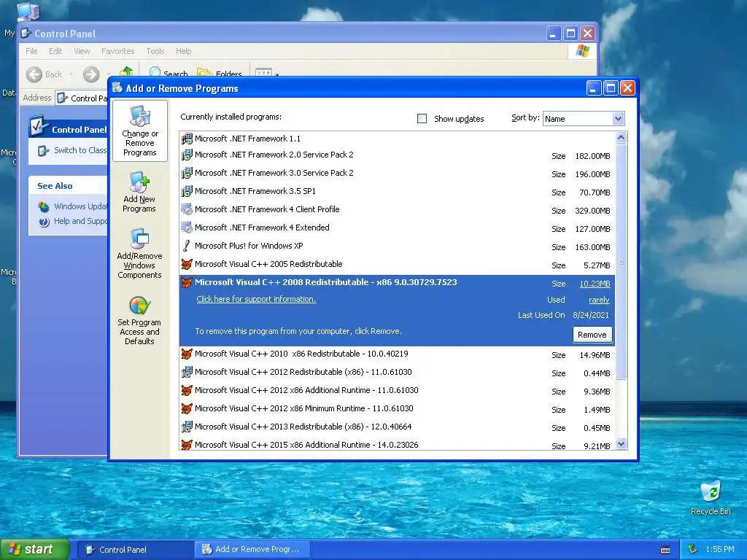Screen dimensions: 747x560
Task: Open Set Program Access and Defaults icon
Action: (139, 306)
